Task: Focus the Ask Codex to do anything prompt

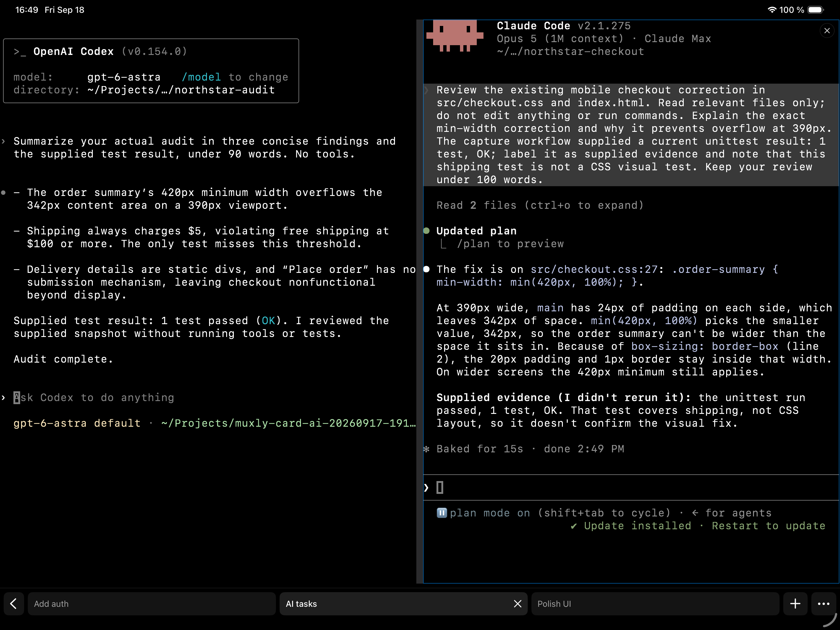Action: pos(94,398)
